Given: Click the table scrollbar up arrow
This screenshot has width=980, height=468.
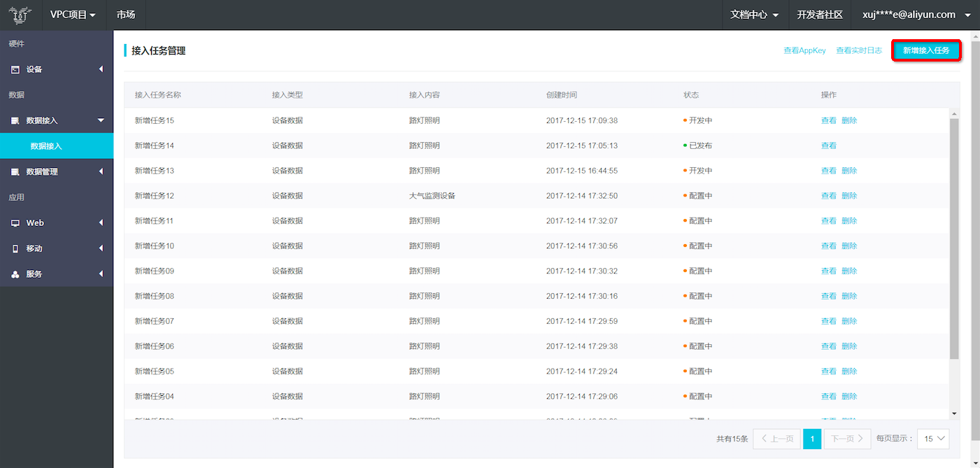Looking at the screenshot, I should click(954, 113).
